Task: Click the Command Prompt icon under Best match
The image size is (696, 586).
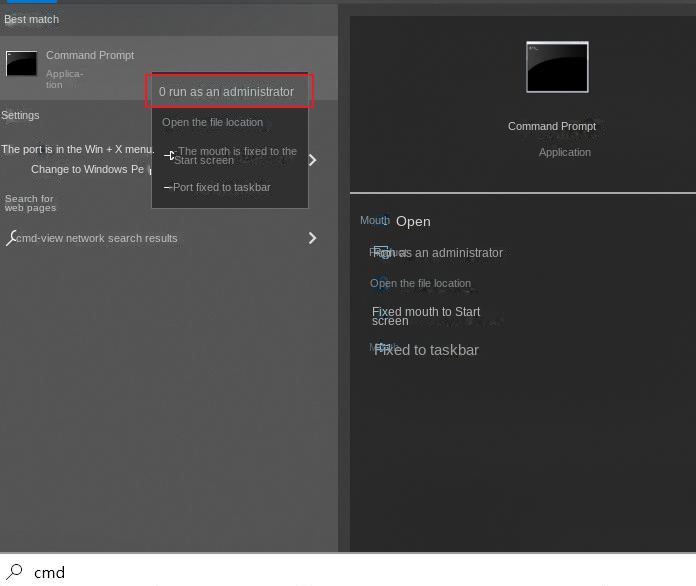Action: 21,64
